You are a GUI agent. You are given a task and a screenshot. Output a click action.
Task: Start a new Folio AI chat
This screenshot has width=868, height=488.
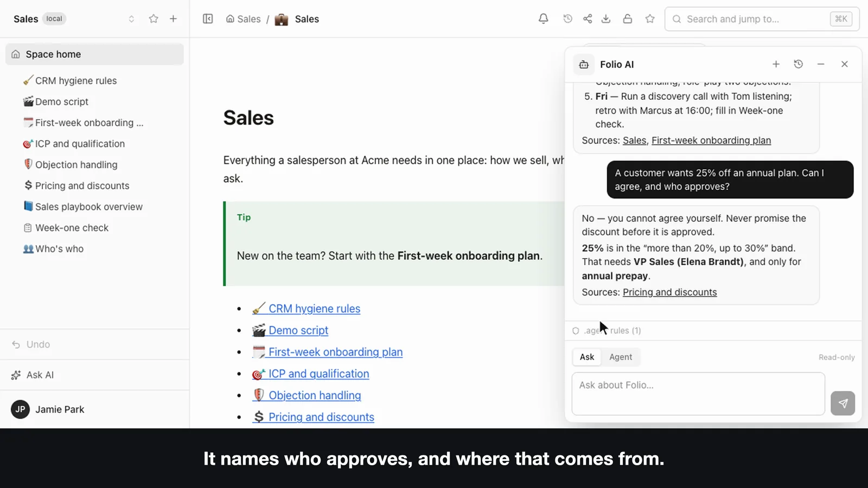[776, 64]
